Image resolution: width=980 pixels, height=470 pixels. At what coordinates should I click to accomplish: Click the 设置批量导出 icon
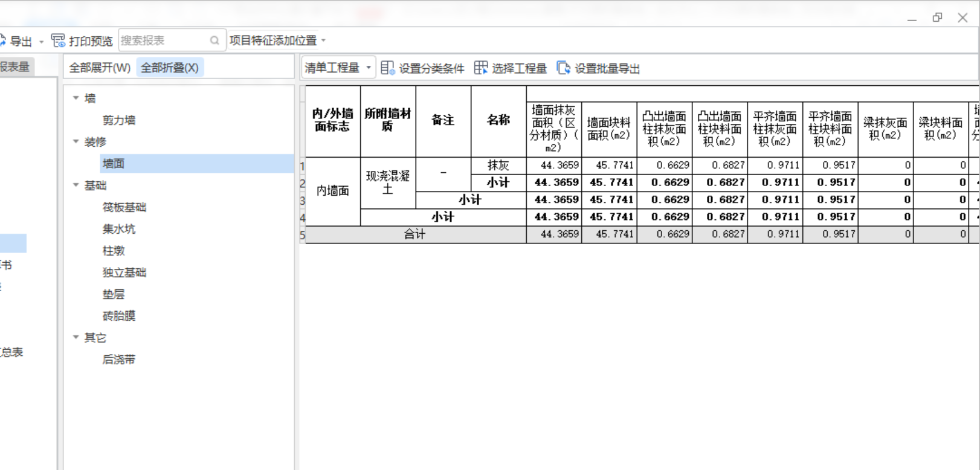click(563, 68)
